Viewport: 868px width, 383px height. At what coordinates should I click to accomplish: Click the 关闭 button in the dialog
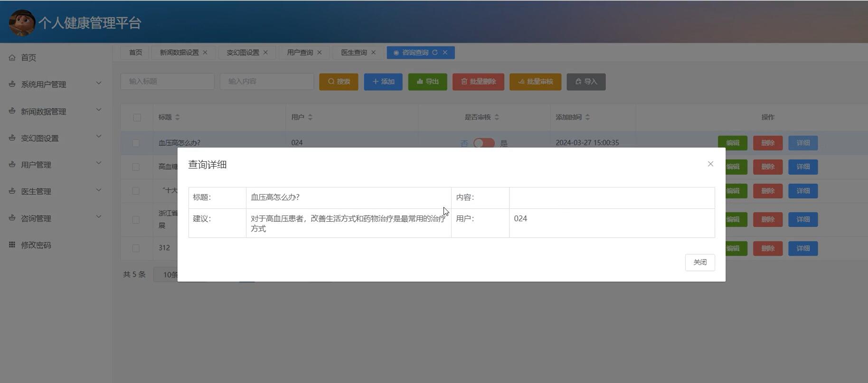[x=700, y=262]
